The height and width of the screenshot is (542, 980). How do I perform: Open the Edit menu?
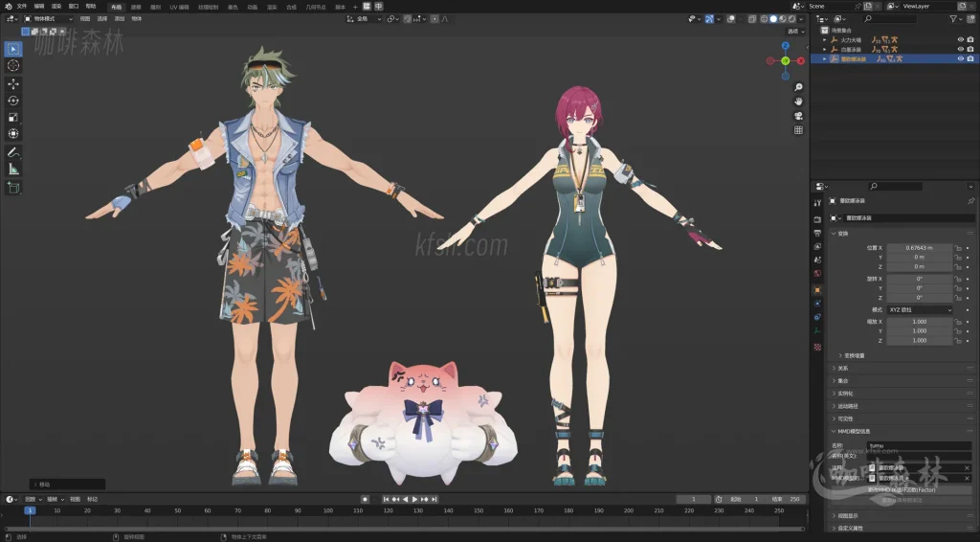[x=38, y=7]
